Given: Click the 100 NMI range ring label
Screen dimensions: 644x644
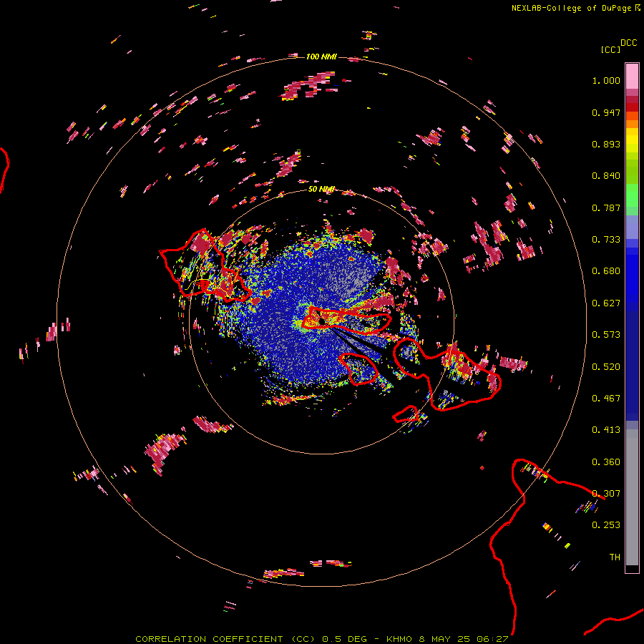Looking at the screenshot, I should click(x=321, y=57).
